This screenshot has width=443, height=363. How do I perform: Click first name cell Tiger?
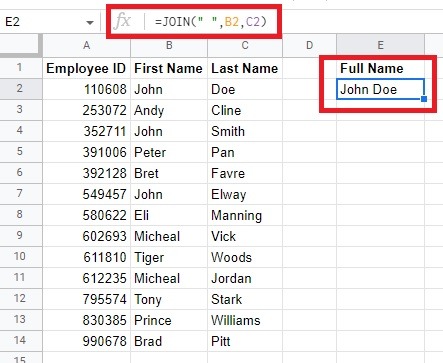coord(169,257)
